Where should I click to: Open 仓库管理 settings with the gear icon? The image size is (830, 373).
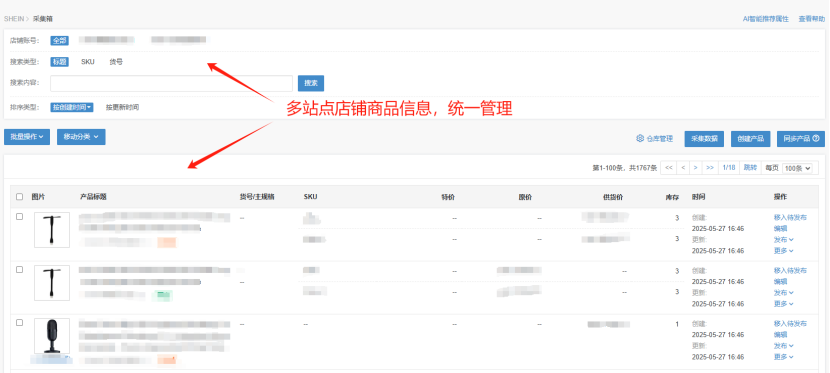[x=654, y=139]
